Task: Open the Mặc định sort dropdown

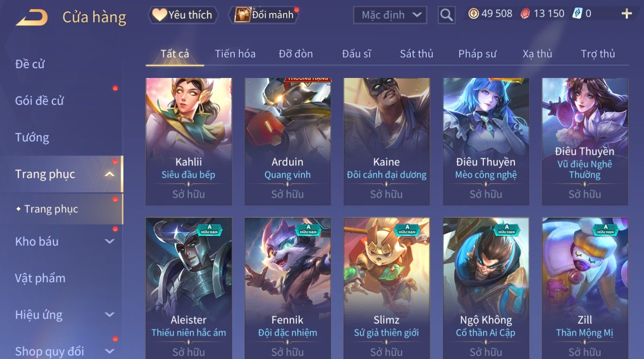Action: click(x=390, y=15)
